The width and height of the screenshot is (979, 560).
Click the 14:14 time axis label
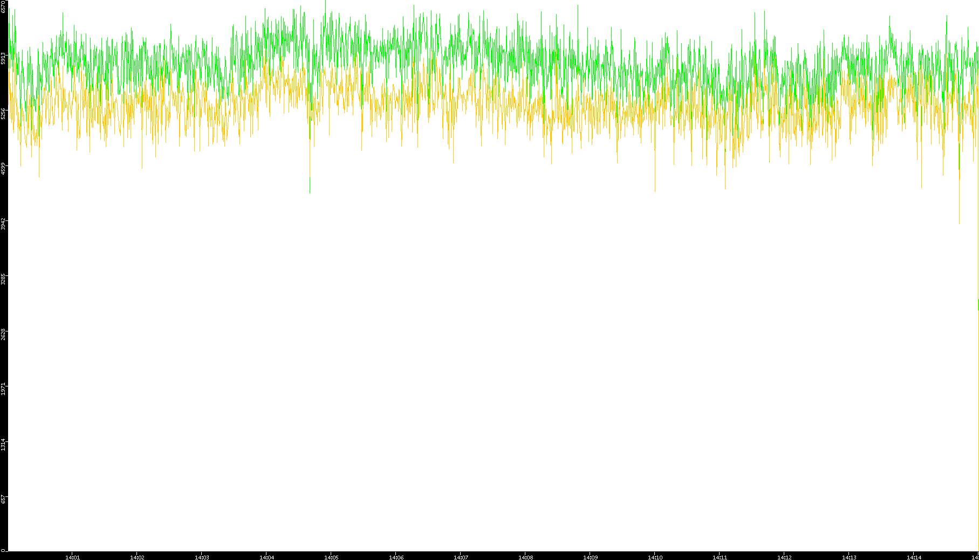coord(914,557)
